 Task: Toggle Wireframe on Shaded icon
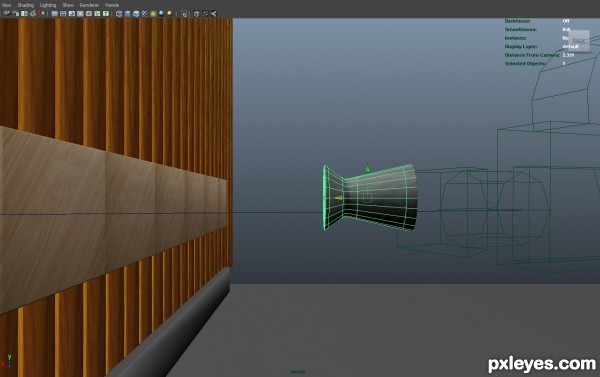(145, 14)
